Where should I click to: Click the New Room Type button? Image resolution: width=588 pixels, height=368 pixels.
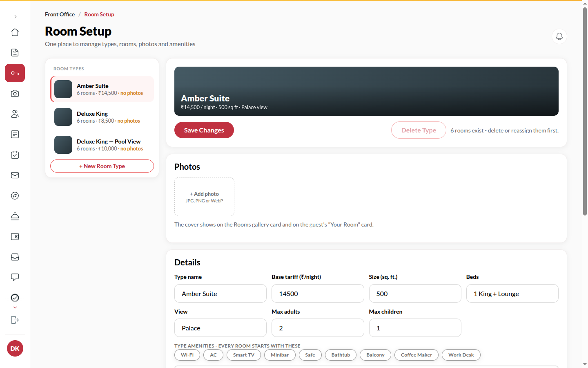pyautogui.click(x=102, y=166)
